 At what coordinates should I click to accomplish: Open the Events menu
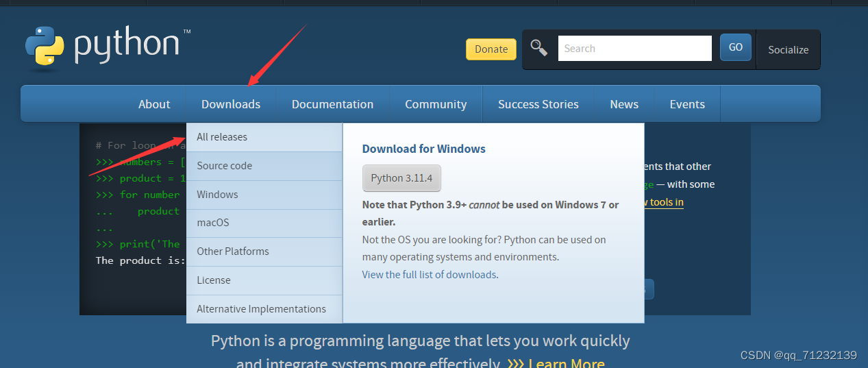[x=687, y=104]
